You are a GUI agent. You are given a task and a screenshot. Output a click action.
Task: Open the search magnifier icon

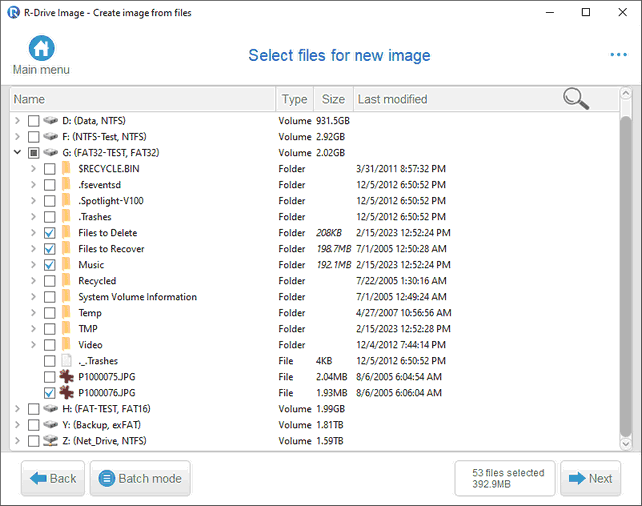(x=576, y=99)
